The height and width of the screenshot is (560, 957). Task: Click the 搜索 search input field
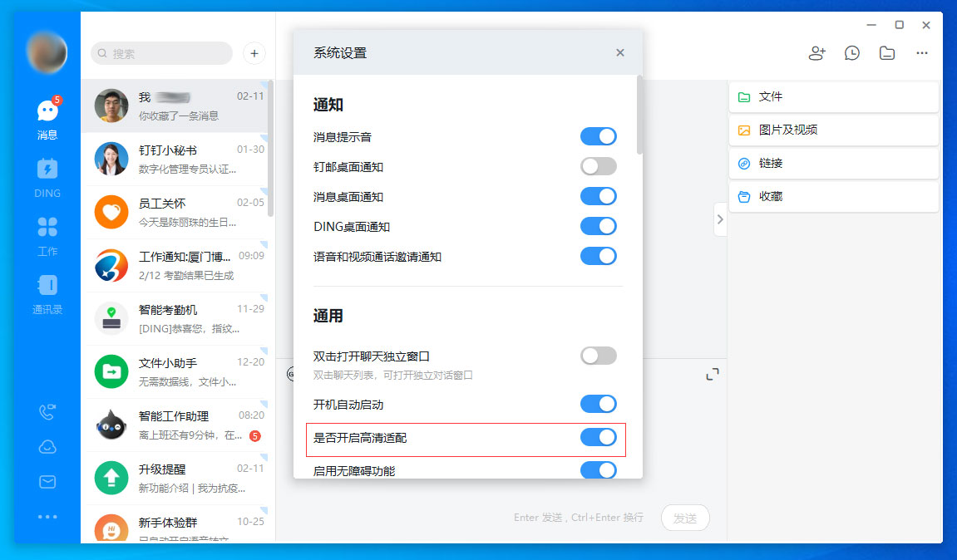[160, 53]
